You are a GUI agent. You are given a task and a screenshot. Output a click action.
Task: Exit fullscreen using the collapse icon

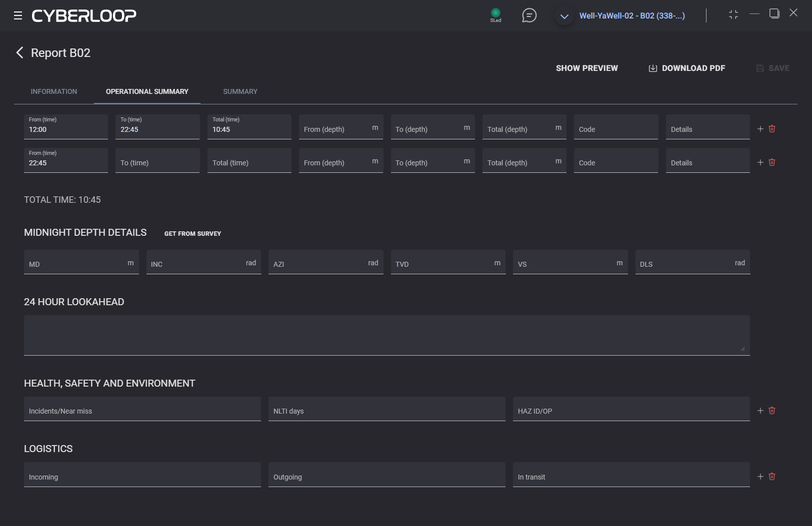pos(733,15)
